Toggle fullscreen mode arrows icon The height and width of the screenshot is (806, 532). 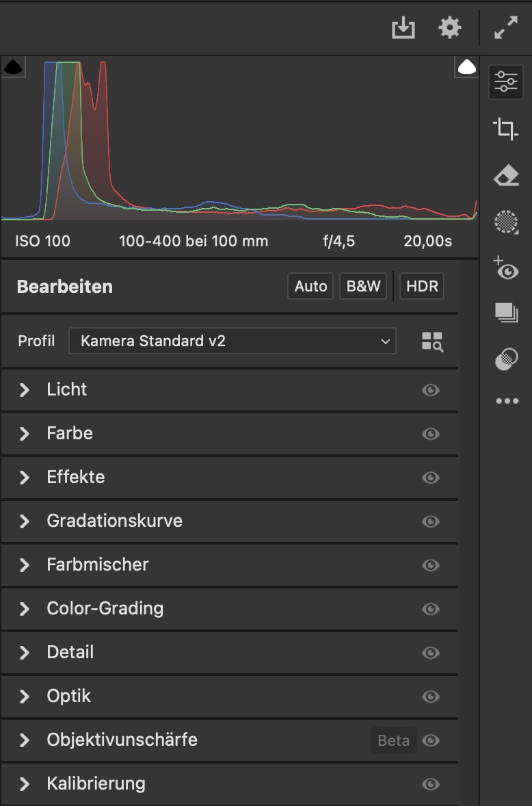tap(506, 28)
